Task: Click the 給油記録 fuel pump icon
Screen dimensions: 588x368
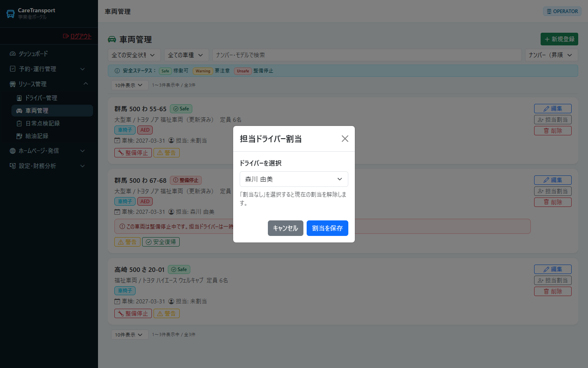Action: (x=19, y=136)
